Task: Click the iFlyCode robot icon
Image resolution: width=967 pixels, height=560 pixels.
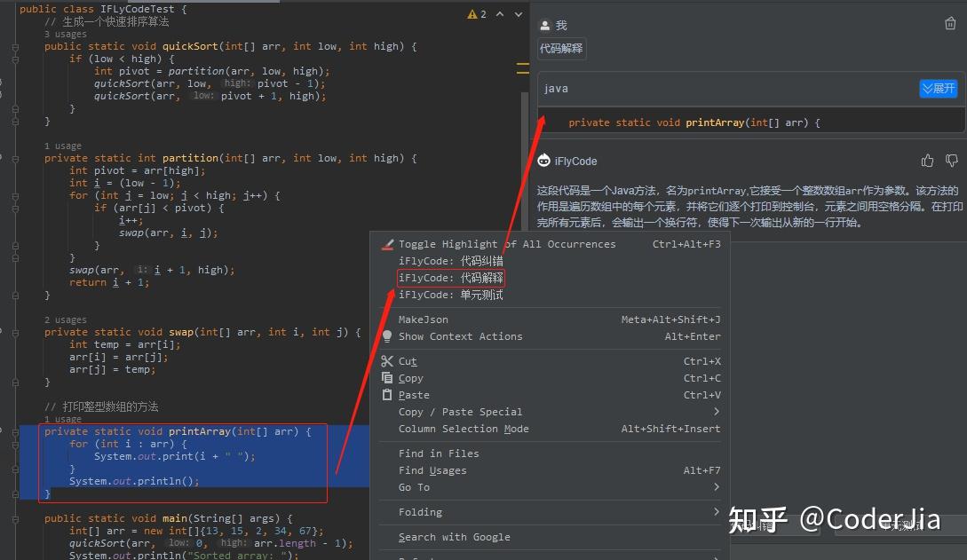Action: click(543, 161)
